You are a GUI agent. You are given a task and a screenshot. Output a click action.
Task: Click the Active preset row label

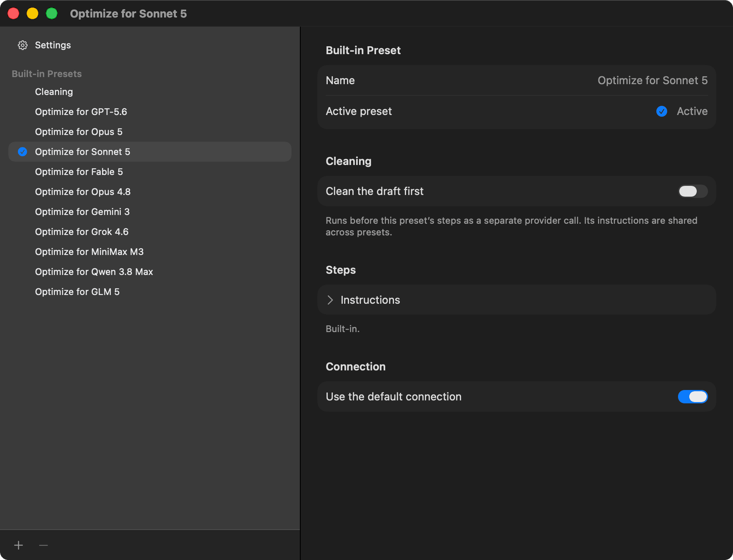pos(359,111)
